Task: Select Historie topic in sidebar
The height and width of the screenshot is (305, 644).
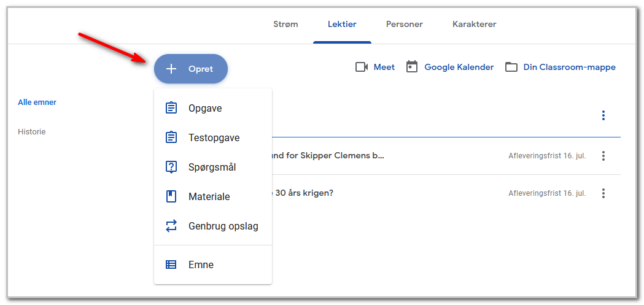Action: pyautogui.click(x=32, y=132)
